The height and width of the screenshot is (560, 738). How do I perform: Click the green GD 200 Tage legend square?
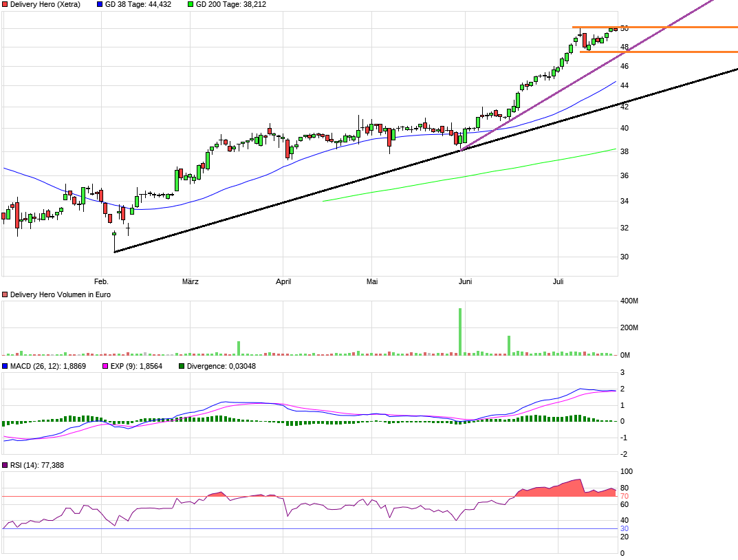tap(191, 4)
